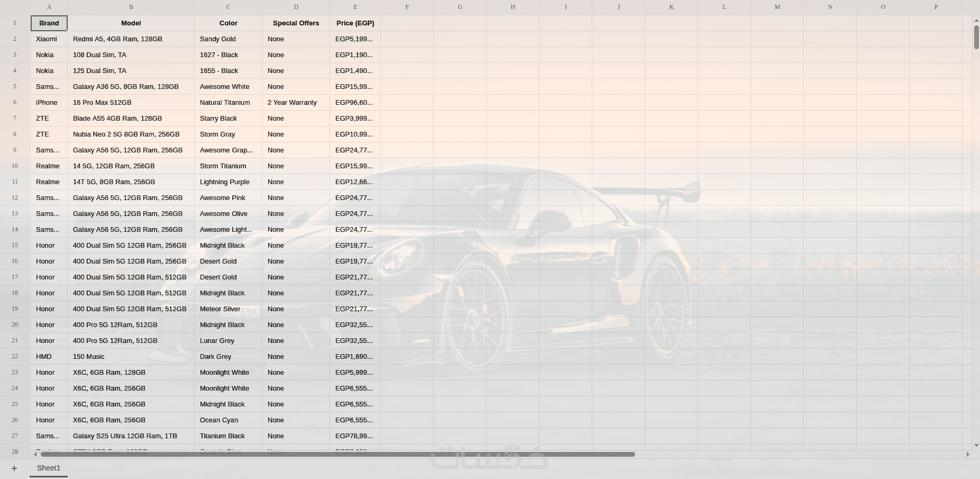Switch to the Sheet1 tab
Image resolution: width=980 pixels, height=479 pixels.
[49, 468]
